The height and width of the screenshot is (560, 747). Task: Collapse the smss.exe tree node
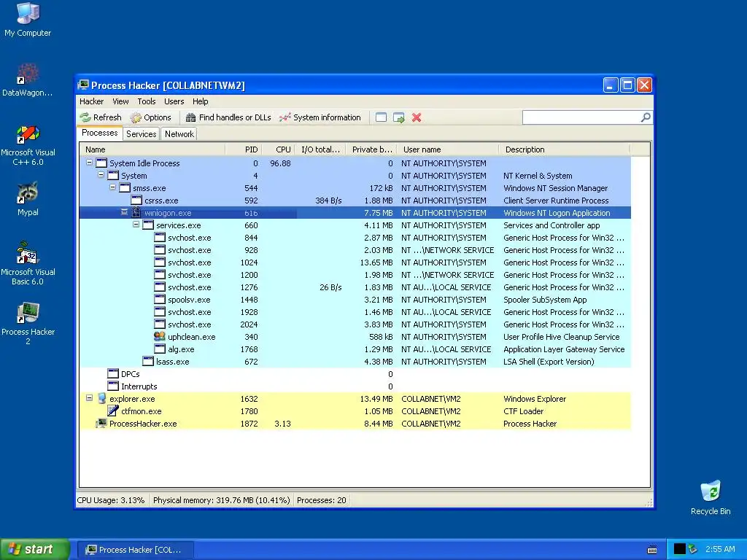pyautogui.click(x=112, y=187)
